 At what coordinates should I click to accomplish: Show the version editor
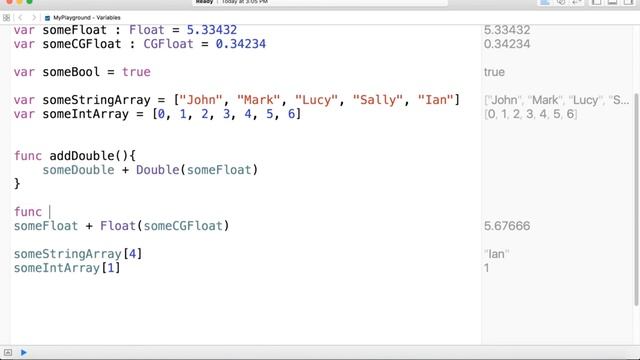577,2
